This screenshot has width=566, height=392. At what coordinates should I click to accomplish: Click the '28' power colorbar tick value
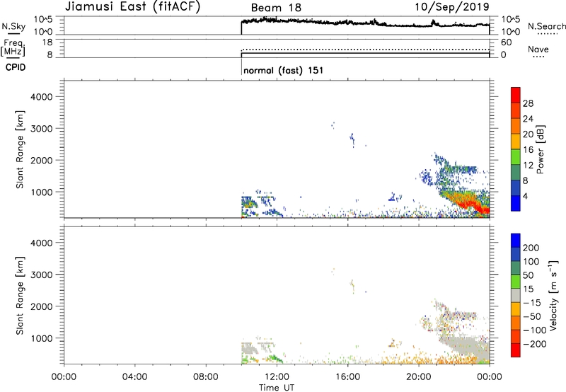point(528,103)
